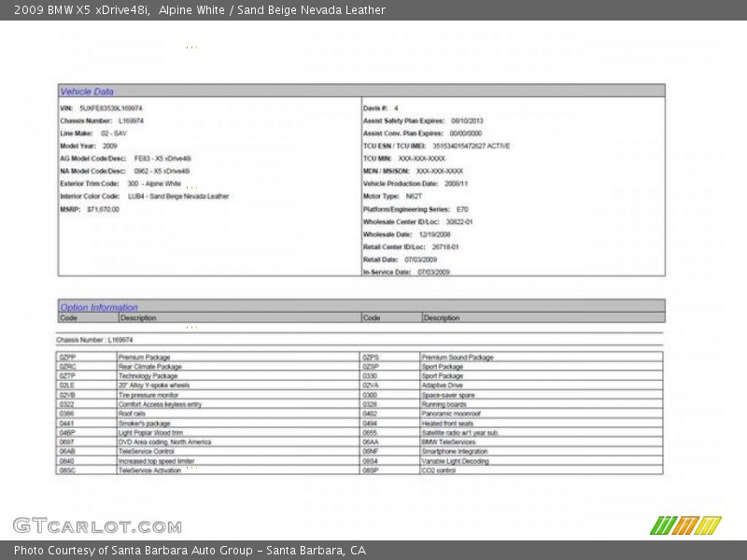Select the VIN number value

[111, 108]
